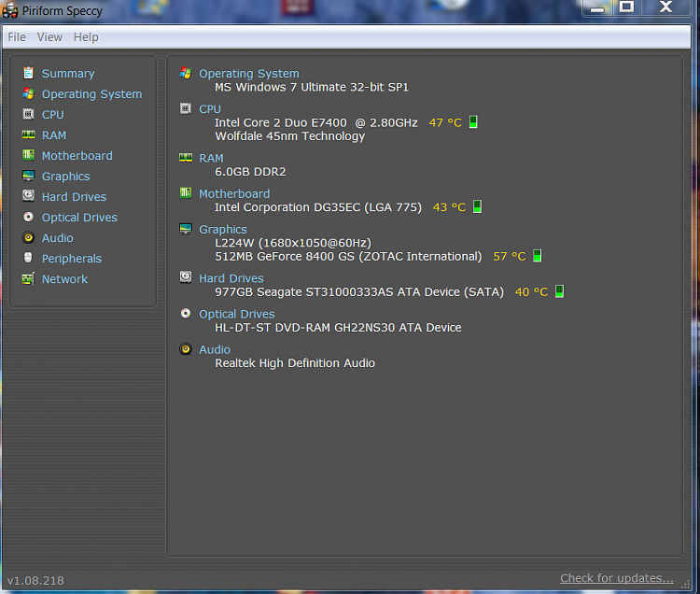700x594 pixels.
Task: Click the Optical Drives disc icon in sidebar
Action: [28, 217]
